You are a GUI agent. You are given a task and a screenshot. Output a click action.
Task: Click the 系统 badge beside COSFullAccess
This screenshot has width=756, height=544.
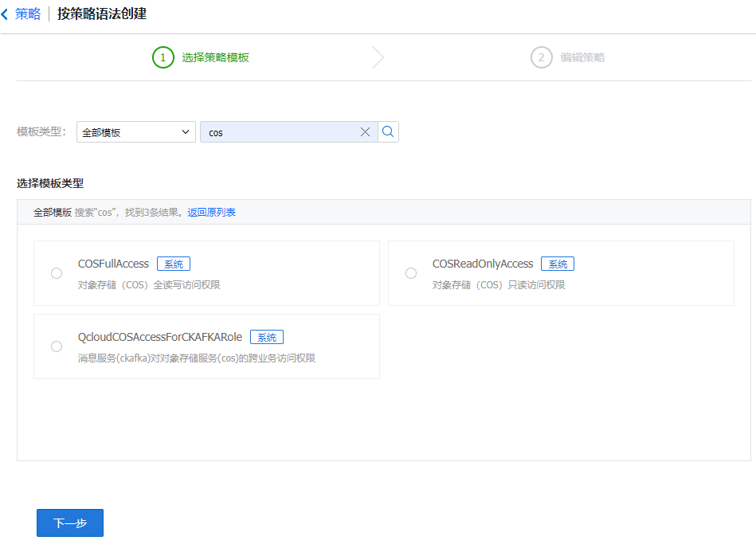click(x=173, y=264)
